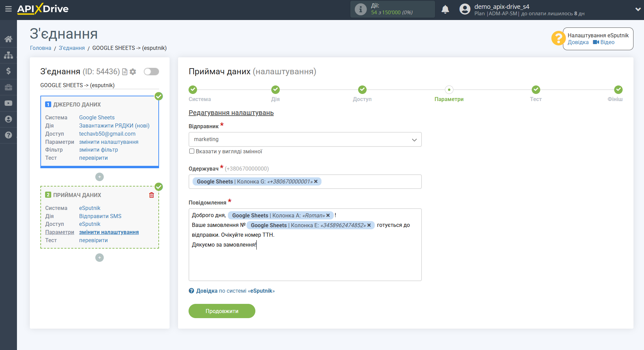Open Завантажити РЯДКИ (нові) action link

114,125
